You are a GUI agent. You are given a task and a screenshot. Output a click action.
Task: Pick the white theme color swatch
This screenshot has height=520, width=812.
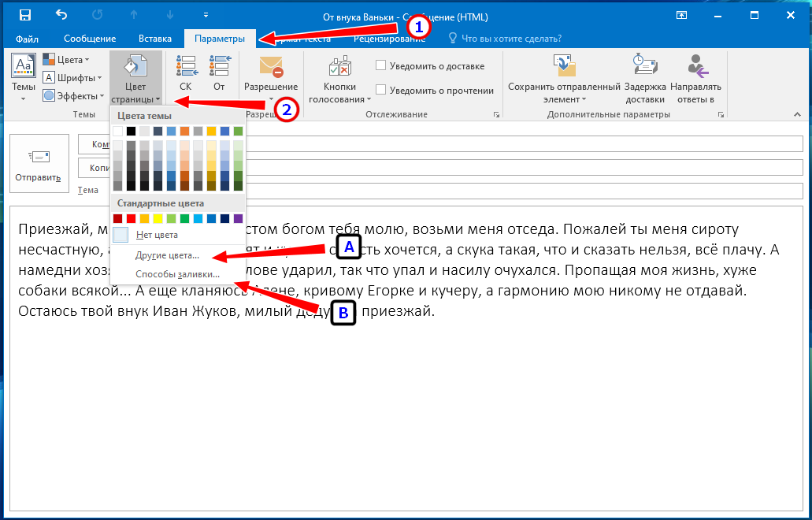point(117,132)
